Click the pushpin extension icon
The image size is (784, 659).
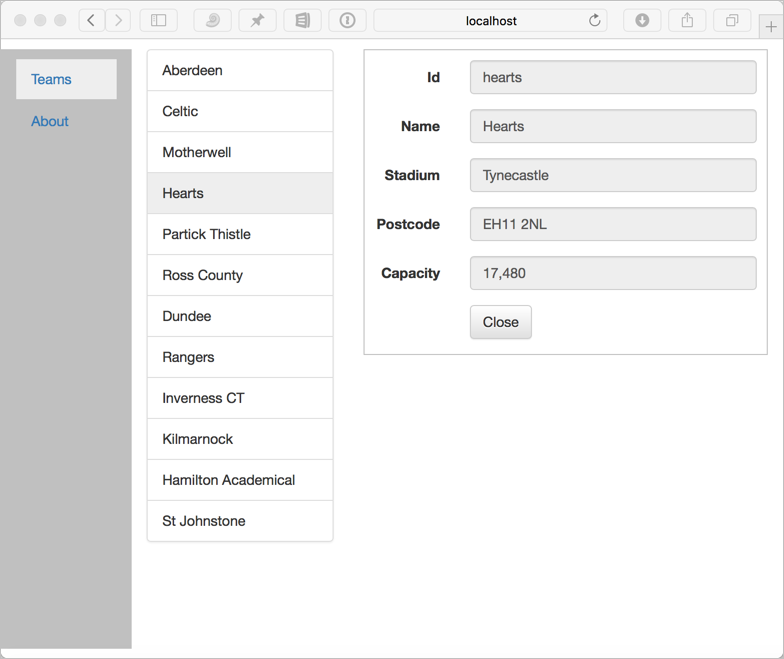tap(258, 20)
